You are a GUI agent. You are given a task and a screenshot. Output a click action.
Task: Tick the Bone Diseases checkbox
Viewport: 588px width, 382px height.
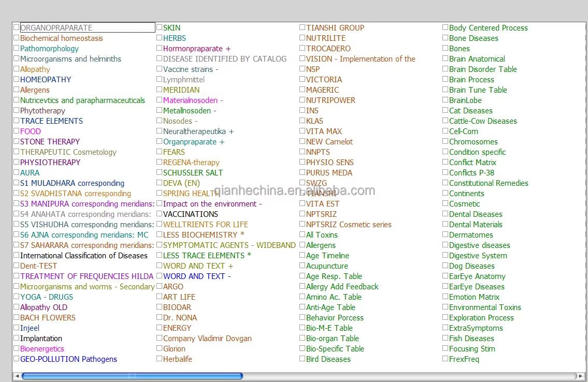point(445,38)
